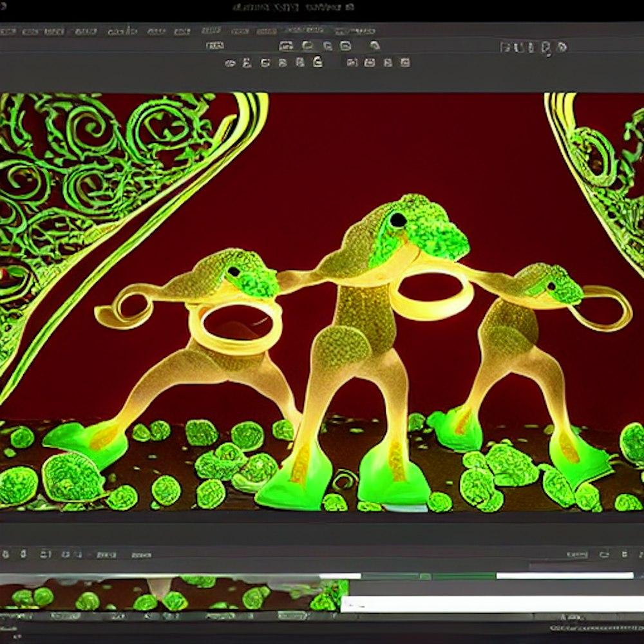
Task: Open the last item in the top menu bar
Action: (x=354, y=30)
